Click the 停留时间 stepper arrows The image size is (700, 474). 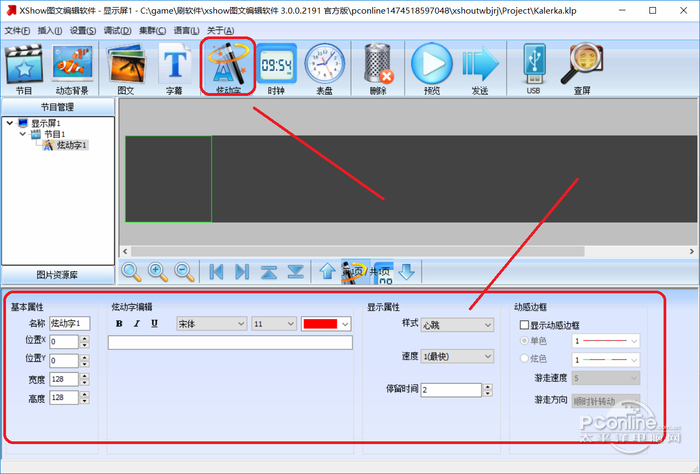[x=488, y=390]
